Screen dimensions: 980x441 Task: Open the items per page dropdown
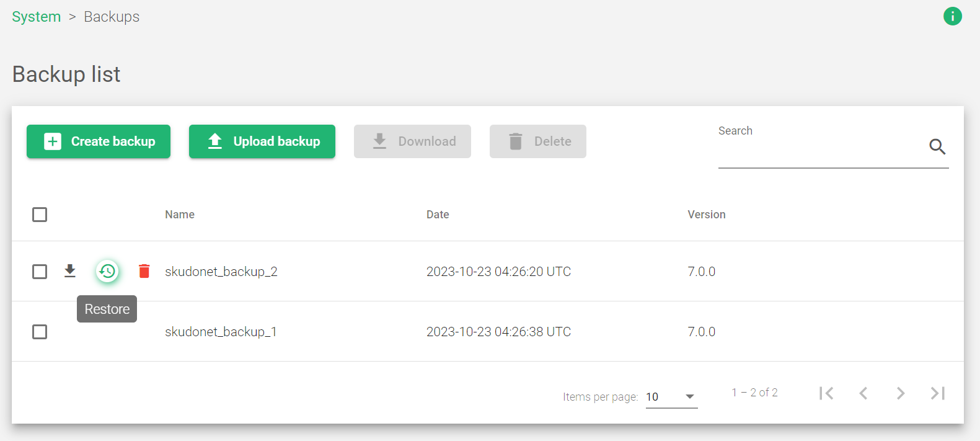(x=671, y=397)
